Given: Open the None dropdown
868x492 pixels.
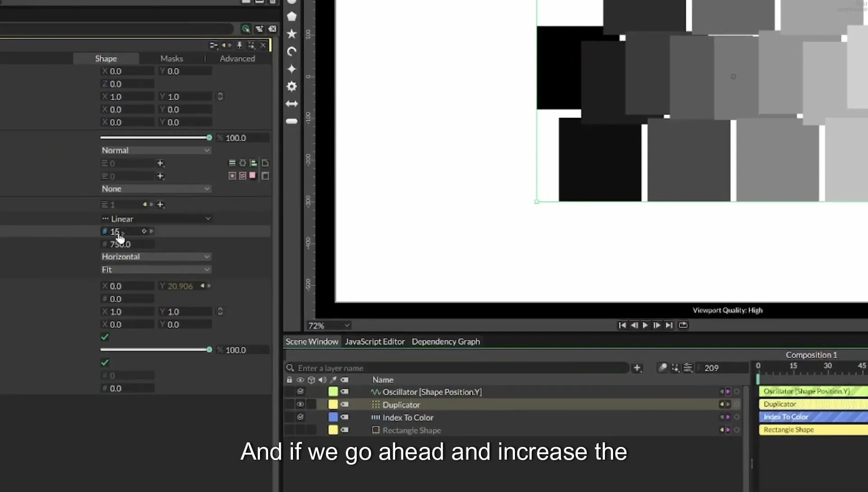Looking at the screenshot, I should (156, 189).
